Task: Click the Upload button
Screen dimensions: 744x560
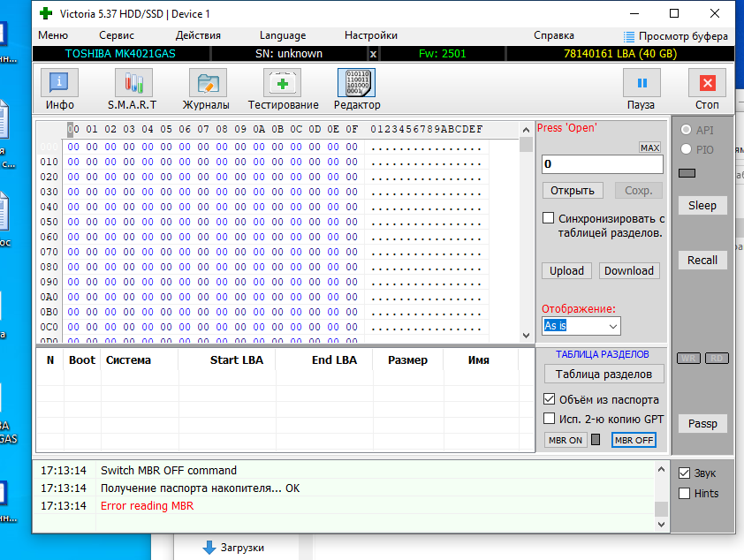Action: point(567,271)
